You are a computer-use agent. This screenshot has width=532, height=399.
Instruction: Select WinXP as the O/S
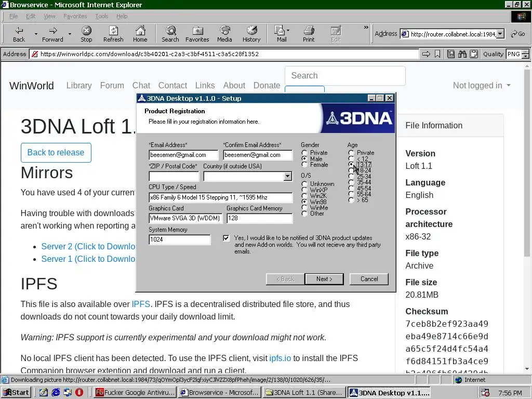pos(304,190)
